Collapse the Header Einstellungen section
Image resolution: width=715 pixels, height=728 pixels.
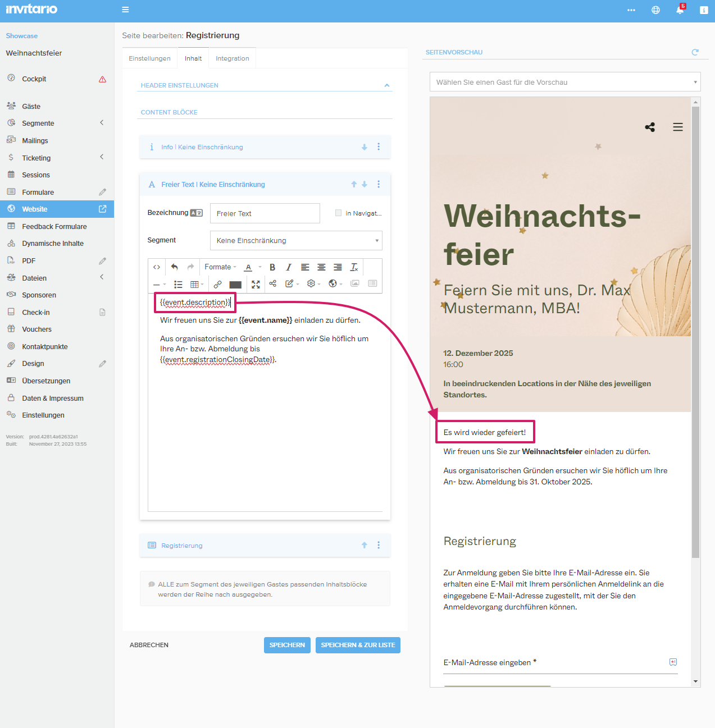point(386,85)
